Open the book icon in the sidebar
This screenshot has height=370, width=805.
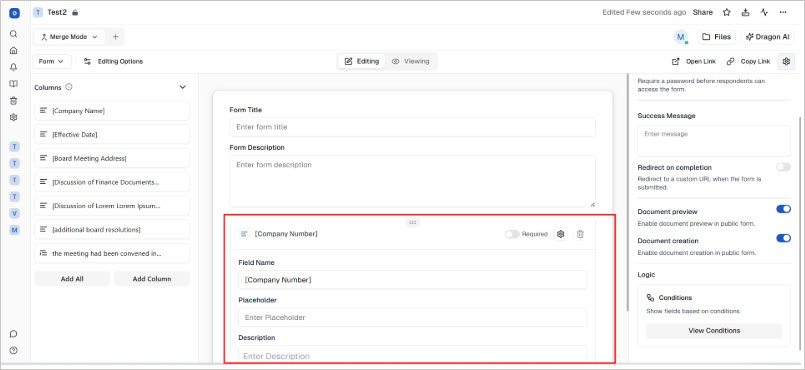pyautogui.click(x=14, y=84)
